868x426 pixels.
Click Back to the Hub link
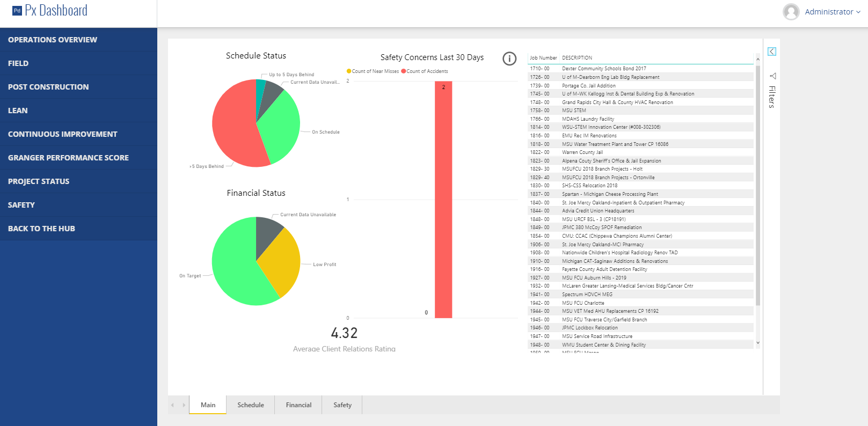coord(78,229)
